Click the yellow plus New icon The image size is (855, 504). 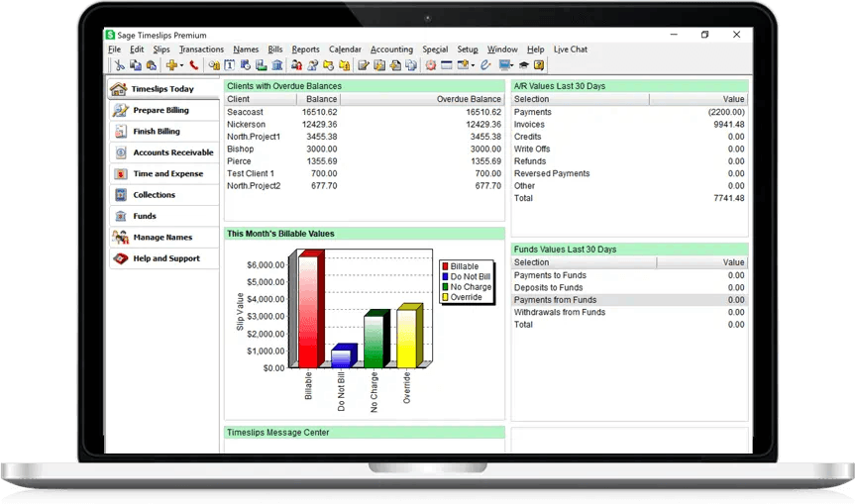click(171, 65)
